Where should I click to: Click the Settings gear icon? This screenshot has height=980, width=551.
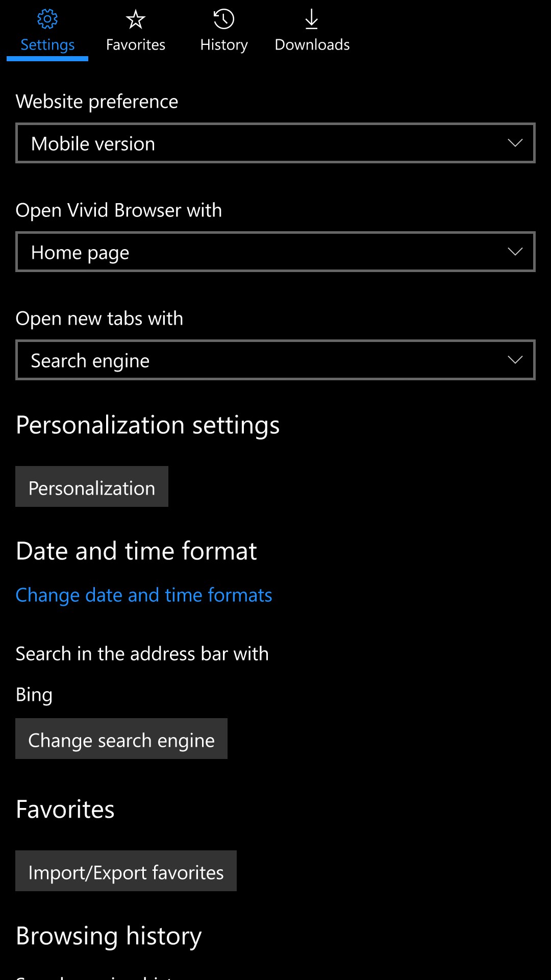point(47,19)
